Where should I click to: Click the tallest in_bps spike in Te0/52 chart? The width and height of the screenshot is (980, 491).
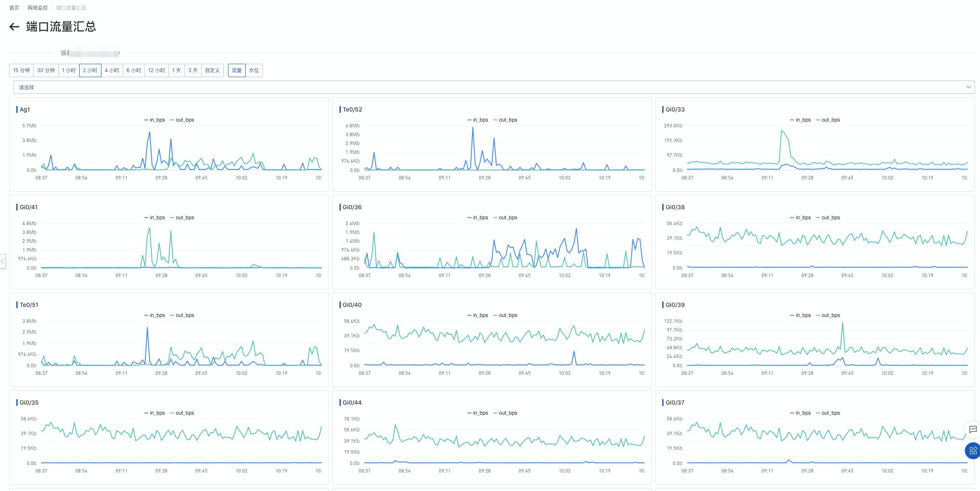(x=473, y=128)
